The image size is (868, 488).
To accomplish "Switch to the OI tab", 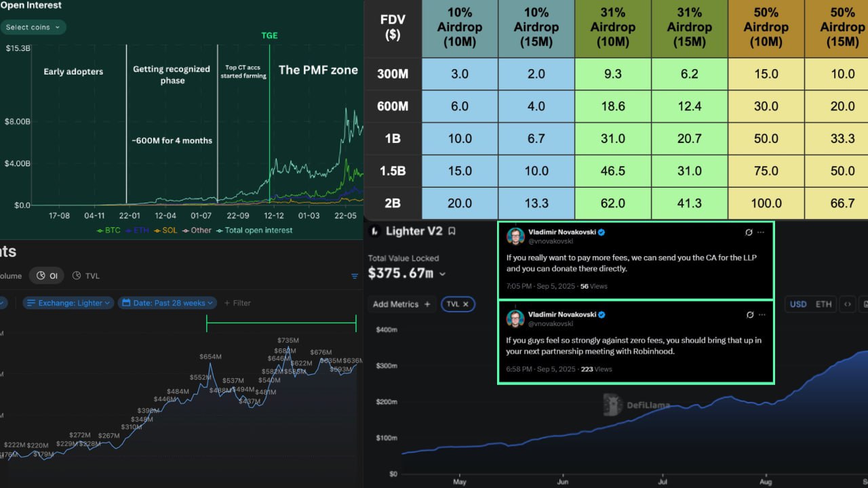I will (47, 276).
